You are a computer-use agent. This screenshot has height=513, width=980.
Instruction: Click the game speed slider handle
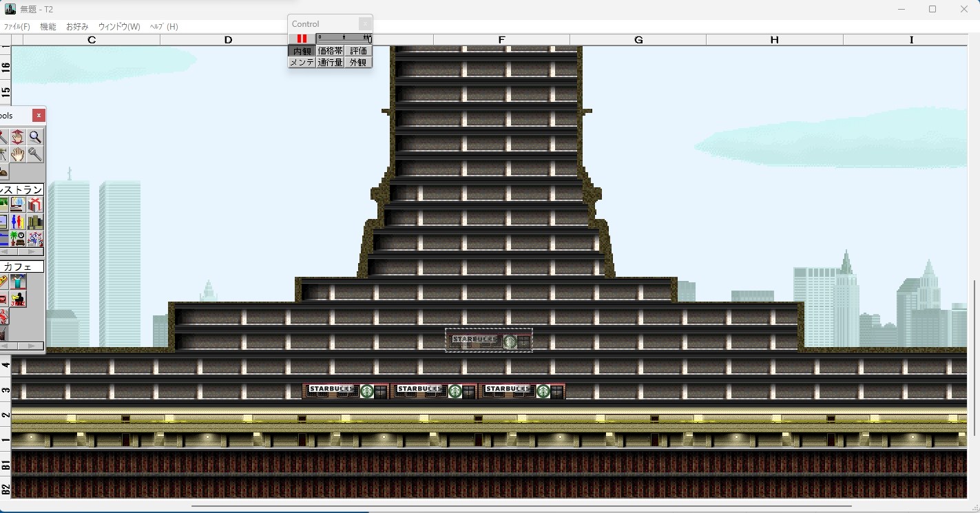369,39
